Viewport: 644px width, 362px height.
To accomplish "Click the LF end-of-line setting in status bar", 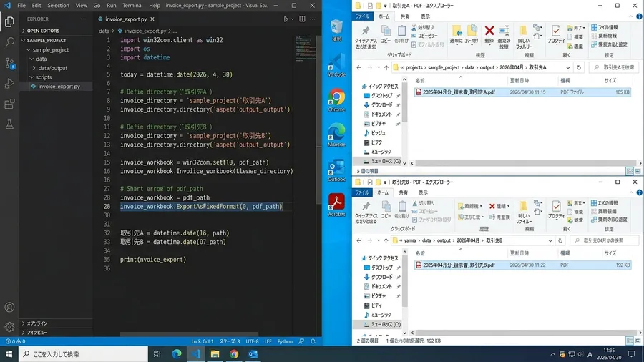I will pos(268,341).
